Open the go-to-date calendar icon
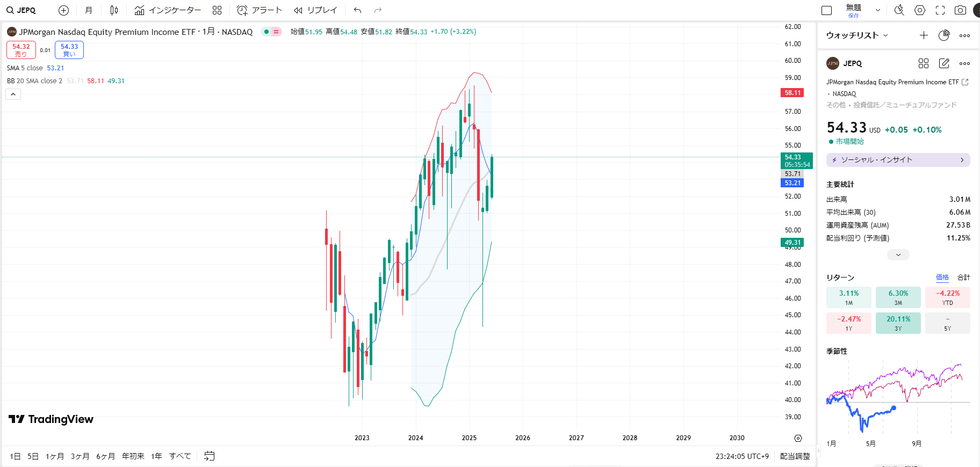This screenshot has height=467, width=980. click(210, 456)
